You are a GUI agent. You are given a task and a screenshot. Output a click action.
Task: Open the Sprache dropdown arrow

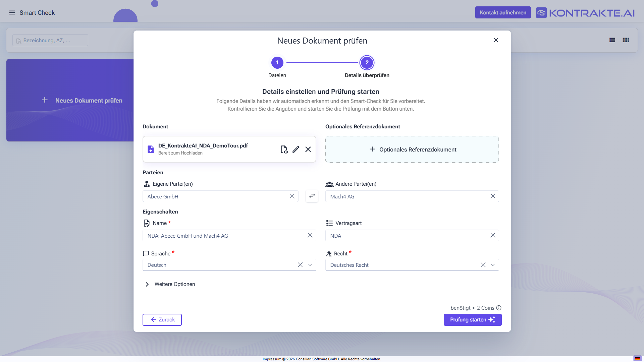point(310,265)
